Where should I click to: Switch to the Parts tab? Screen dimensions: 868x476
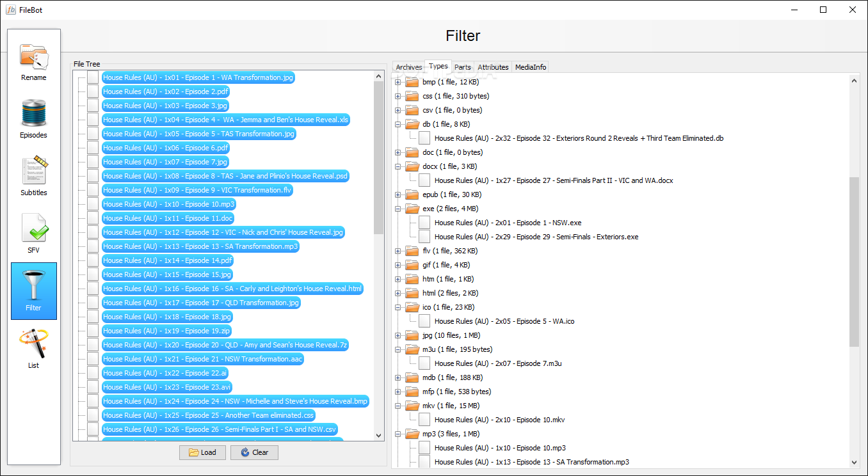(x=463, y=67)
